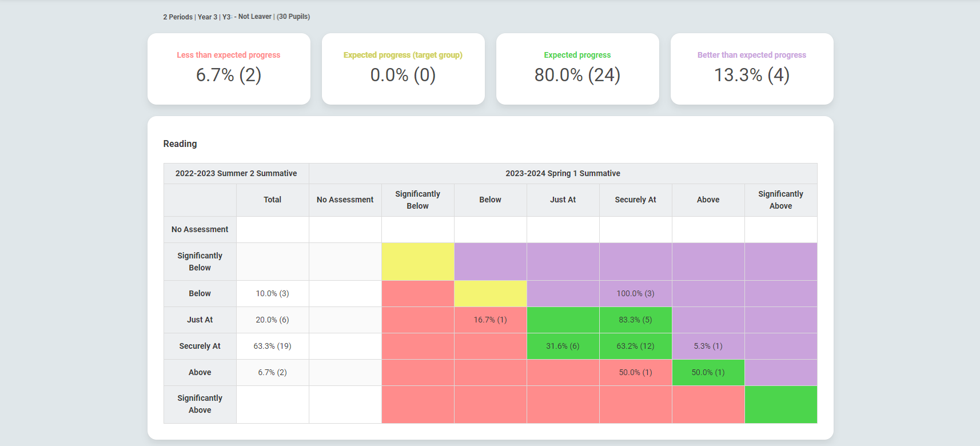Image resolution: width=980 pixels, height=446 pixels.
Task: Click the Total column header
Action: pos(272,200)
